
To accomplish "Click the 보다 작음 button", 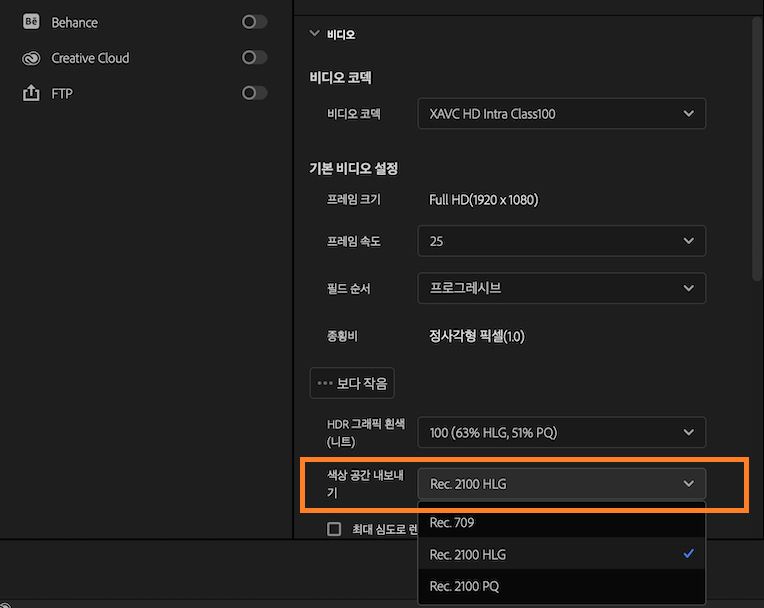I will coord(352,383).
